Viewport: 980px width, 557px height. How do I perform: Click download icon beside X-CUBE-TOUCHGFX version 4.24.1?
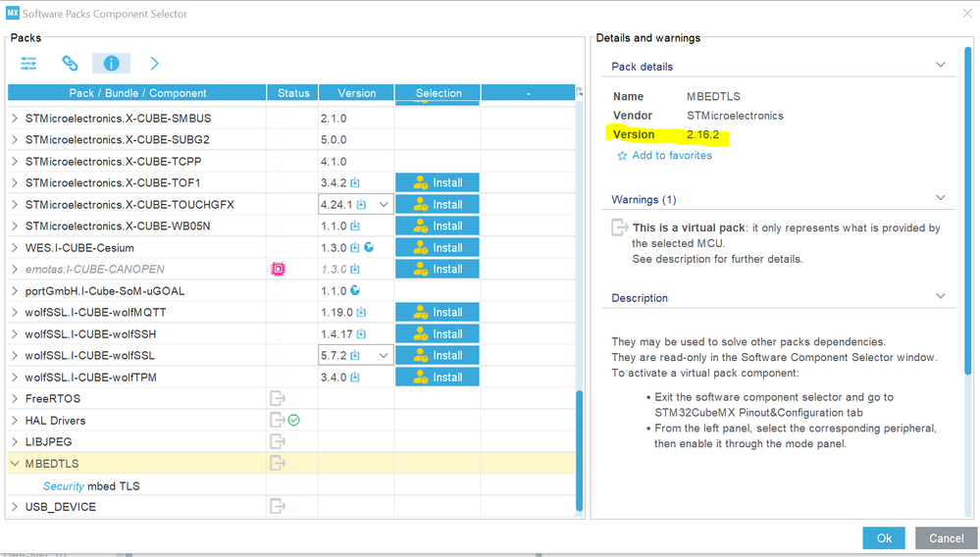click(x=361, y=204)
